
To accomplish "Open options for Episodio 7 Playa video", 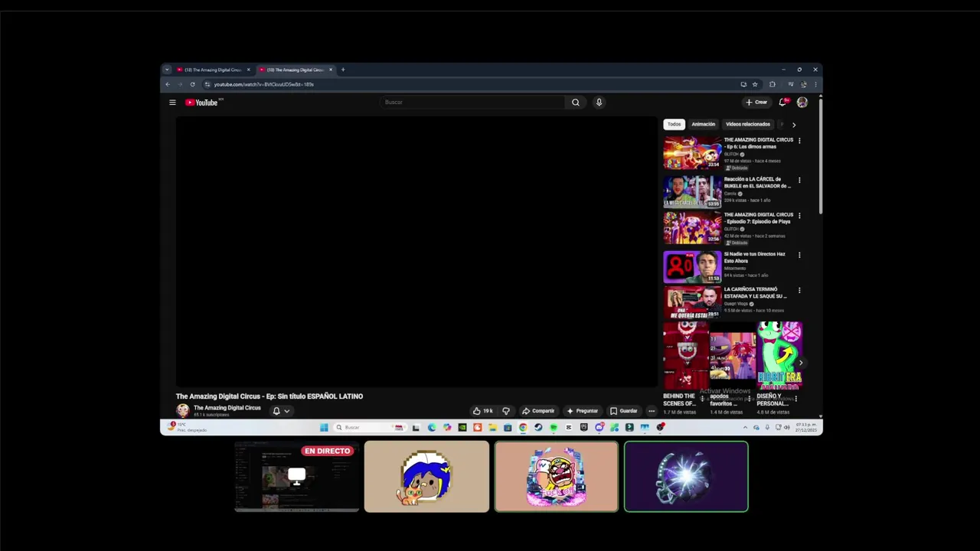I will 799,216.
